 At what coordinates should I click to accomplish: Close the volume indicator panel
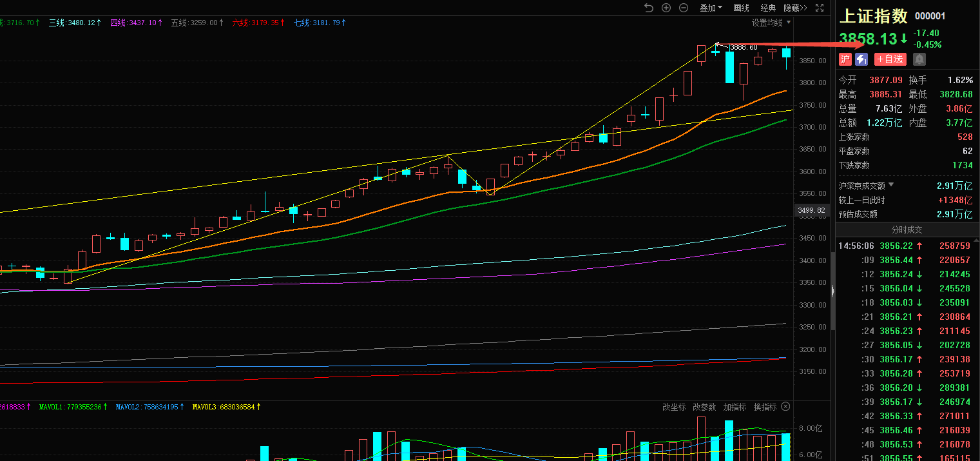785,407
